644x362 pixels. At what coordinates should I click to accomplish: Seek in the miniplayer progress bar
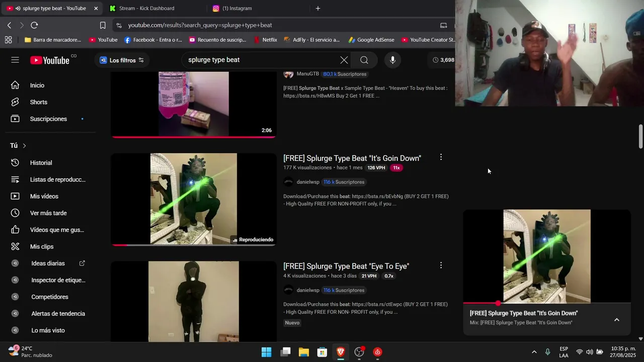(x=547, y=303)
